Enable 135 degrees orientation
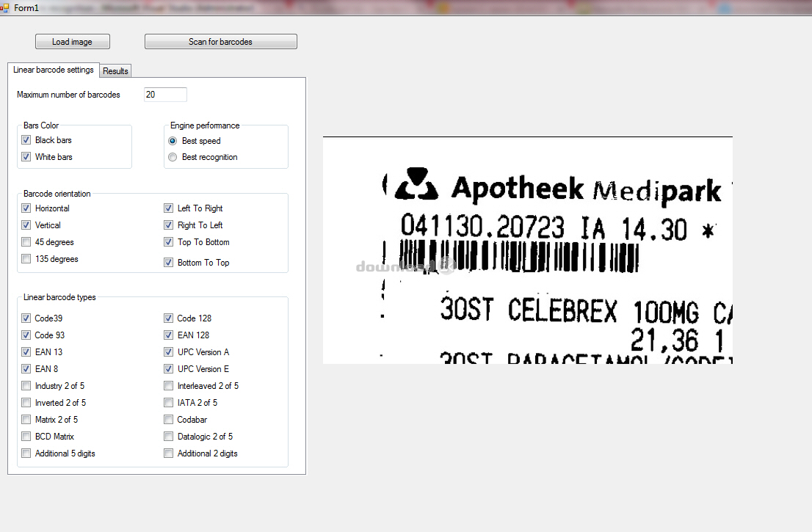812x532 pixels. point(26,259)
